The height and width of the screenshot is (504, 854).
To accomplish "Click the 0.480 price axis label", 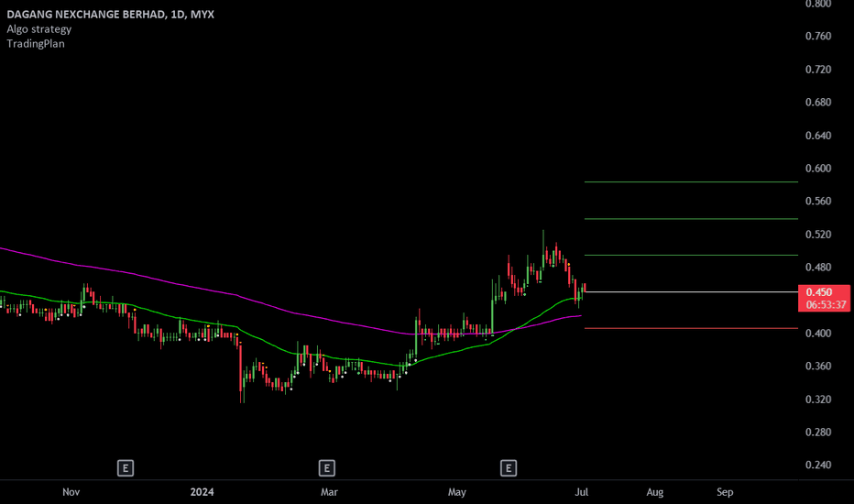I will [818, 267].
